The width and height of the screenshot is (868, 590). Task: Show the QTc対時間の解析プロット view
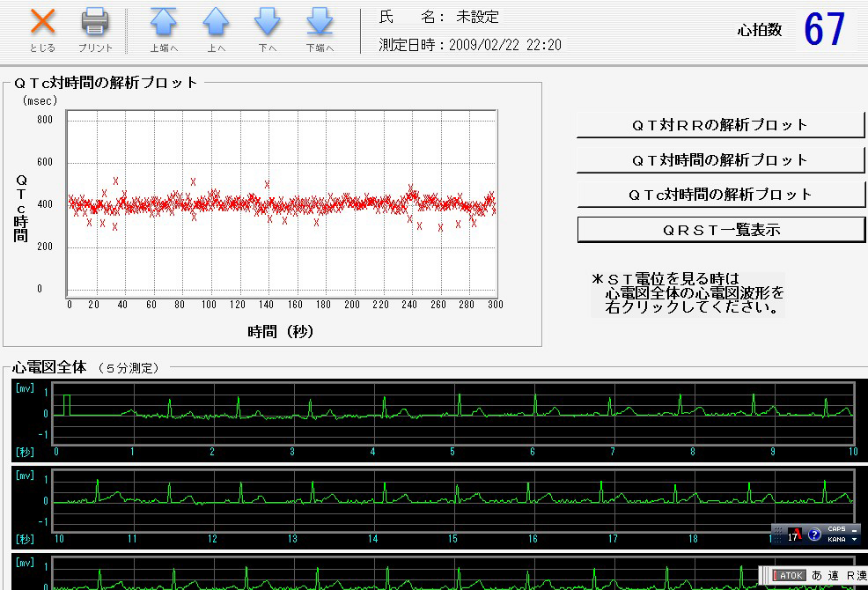(x=720, y=195)
